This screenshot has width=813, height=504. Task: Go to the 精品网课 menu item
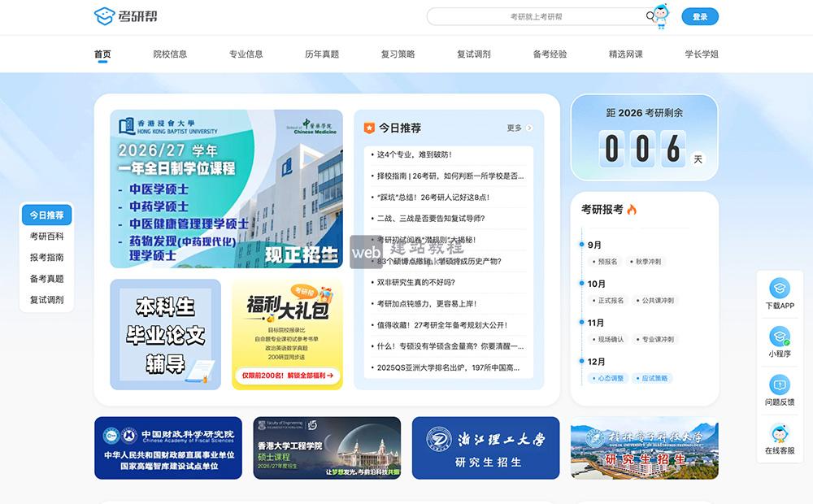point(626,54)
